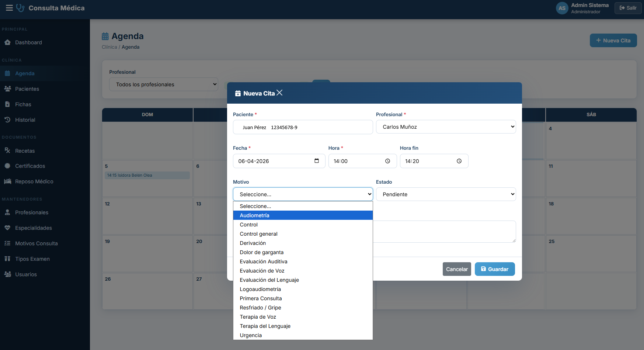644x350 pixels.
Task: Click the Nueva Cita page button
Action: [613, 41]
